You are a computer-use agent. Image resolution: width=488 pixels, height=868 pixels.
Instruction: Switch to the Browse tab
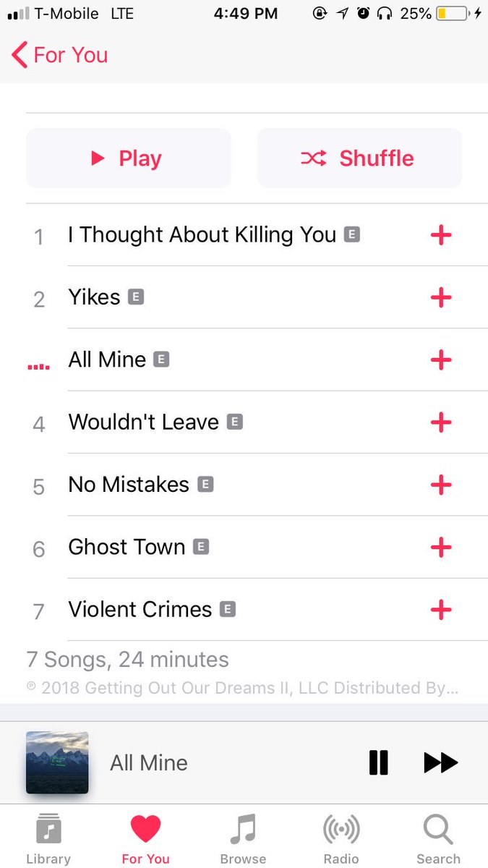243,839
